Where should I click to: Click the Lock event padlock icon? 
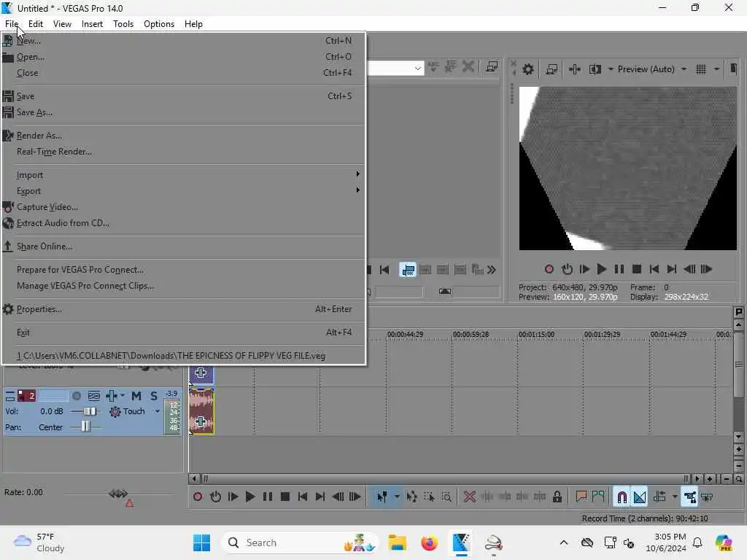point(557,497)
